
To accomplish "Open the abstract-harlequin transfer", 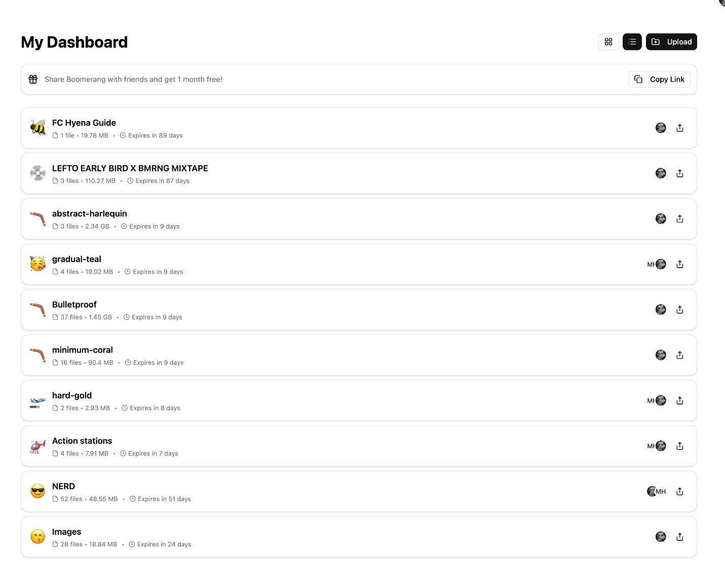I will click(90, 213).
